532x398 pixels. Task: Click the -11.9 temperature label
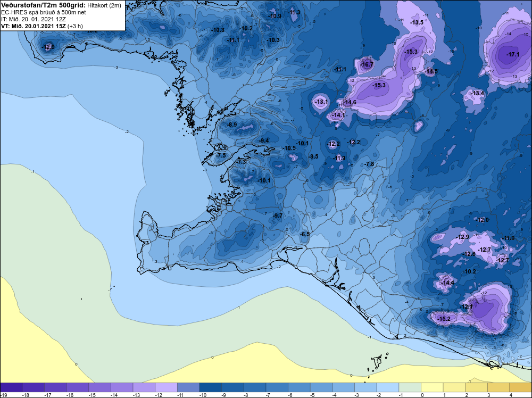(339, 158)
